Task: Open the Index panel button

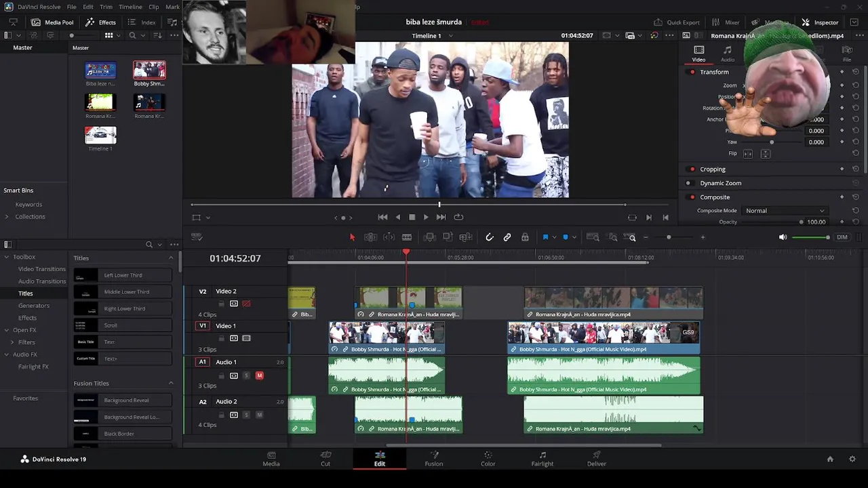Action: click(142, 22)
